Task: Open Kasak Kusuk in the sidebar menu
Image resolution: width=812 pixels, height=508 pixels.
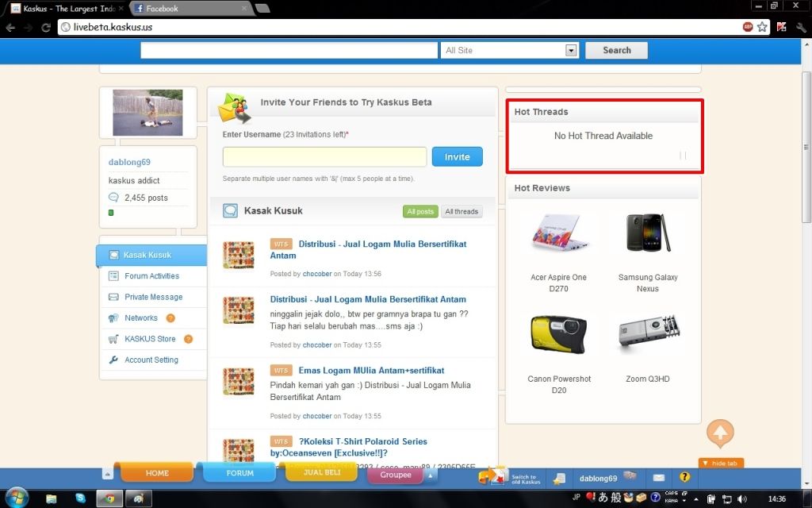Action: [151, 255]
